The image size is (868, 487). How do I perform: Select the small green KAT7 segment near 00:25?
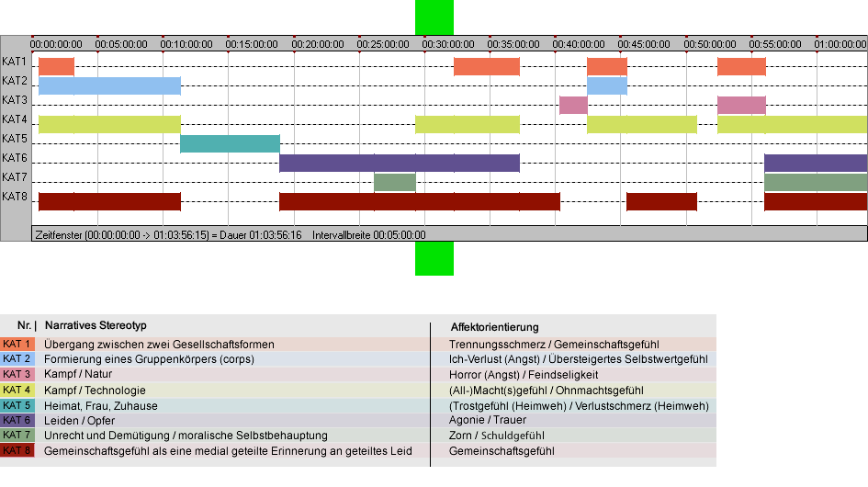395,182
